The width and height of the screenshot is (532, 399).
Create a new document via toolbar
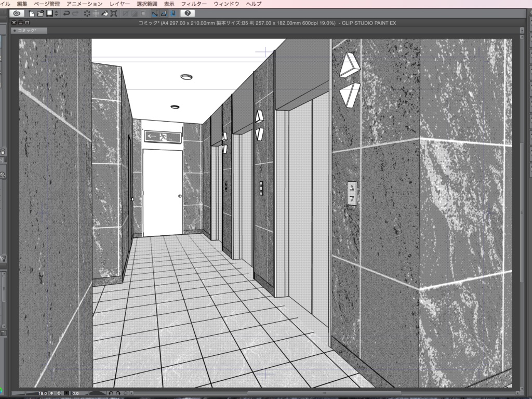(32, 14)
